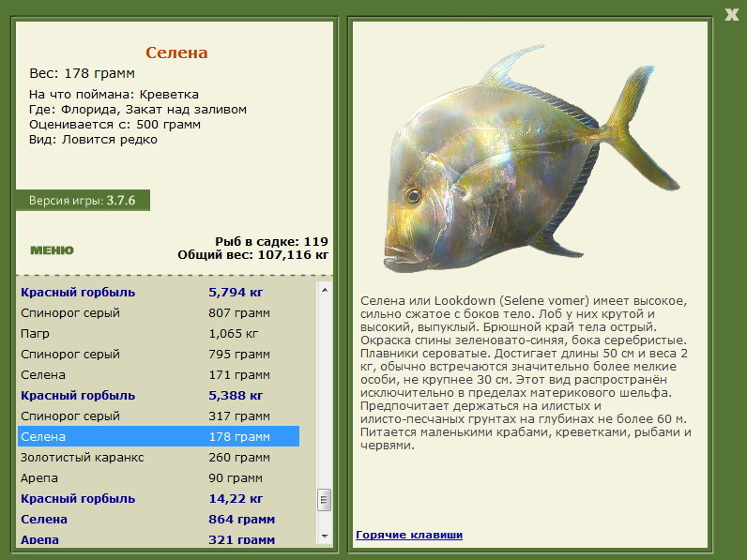Click the Общий вес: 107,116 кг text
The image size is (747, 560).
tap(253, 255)
